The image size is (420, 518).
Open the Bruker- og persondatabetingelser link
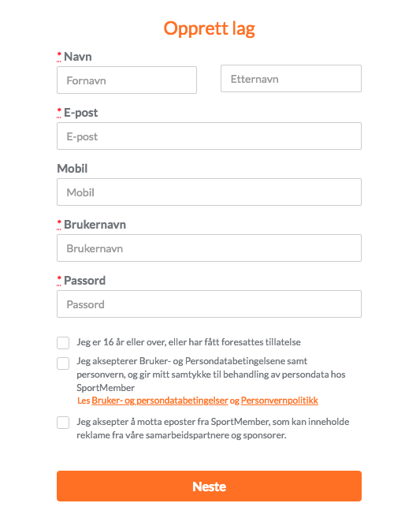coord(160,401)
